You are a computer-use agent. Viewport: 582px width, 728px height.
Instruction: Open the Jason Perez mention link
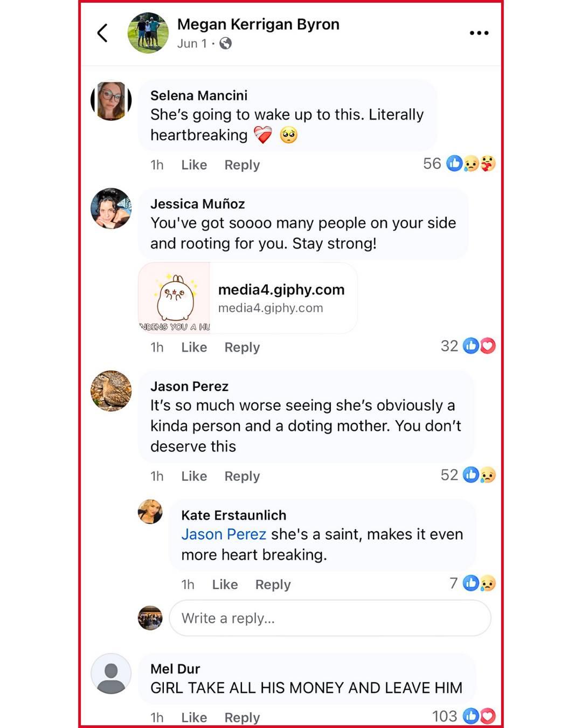click(224, 534)
